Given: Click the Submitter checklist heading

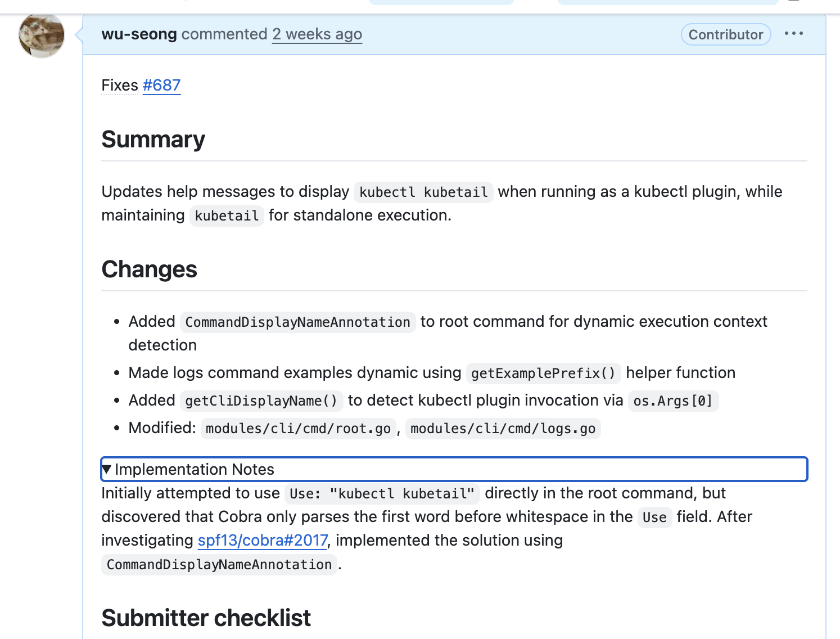Looking at the screenshot, I should (206, 618).
